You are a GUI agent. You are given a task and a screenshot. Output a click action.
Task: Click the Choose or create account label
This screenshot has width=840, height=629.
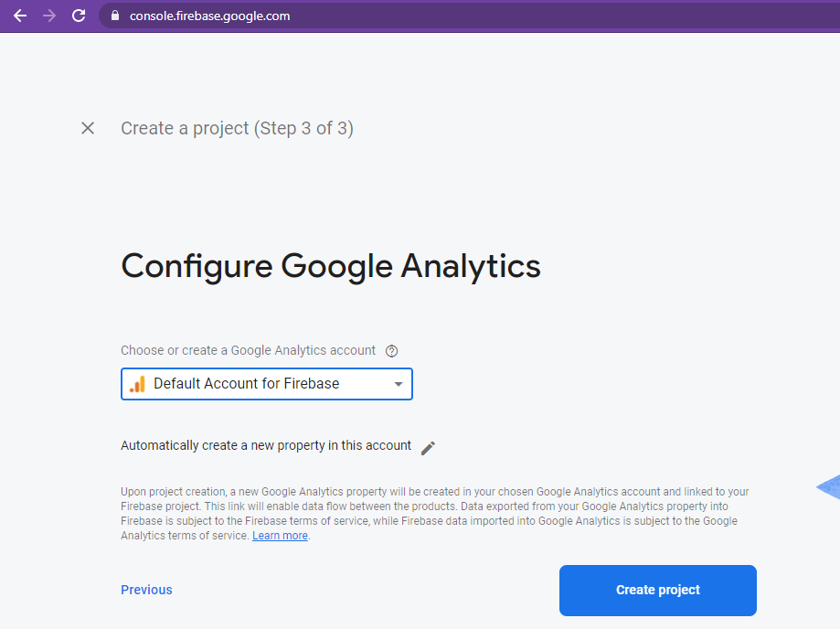point(248,350)
